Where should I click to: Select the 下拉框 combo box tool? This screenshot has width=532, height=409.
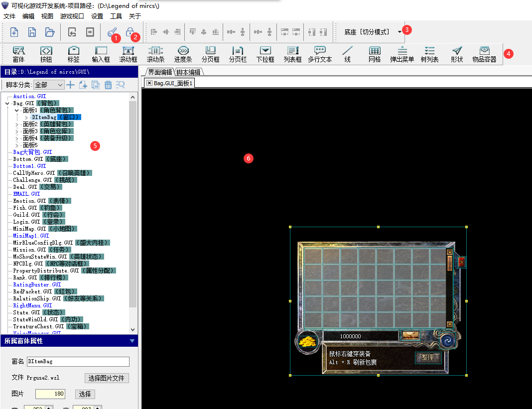pos(265,54)
